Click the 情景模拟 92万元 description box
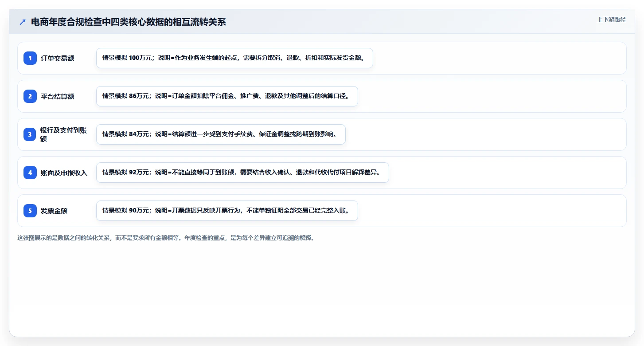The width and height of the screenshot is (644, 346). point(242,173)
